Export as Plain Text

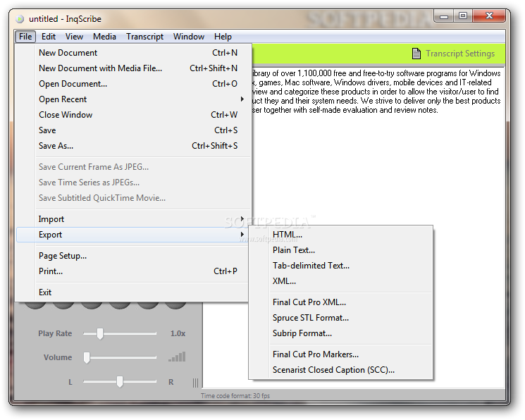coord(341,250)
